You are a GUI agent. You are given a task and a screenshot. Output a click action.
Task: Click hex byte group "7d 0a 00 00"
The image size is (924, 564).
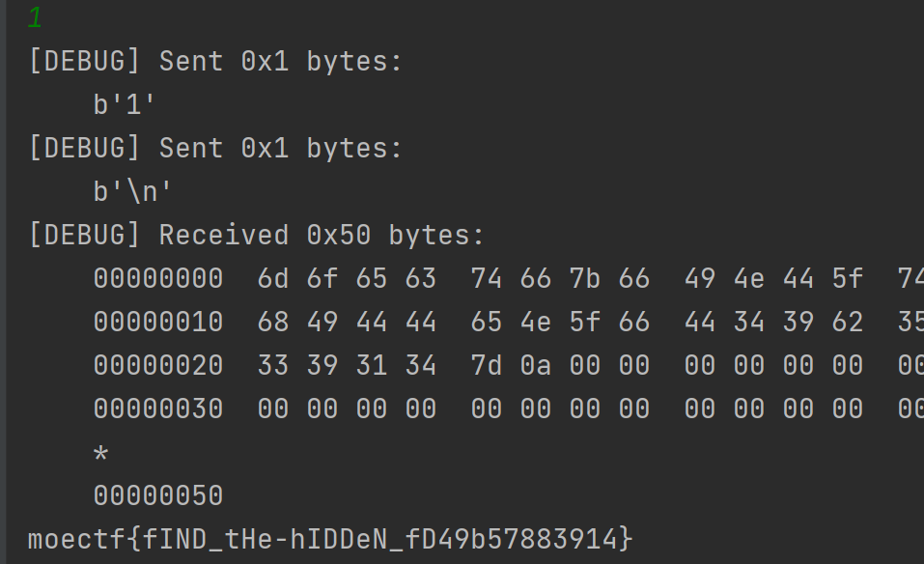coord(560,365)
